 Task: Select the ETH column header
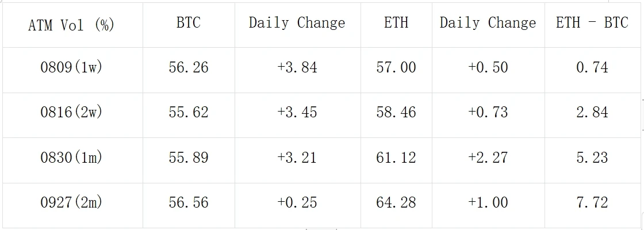[396, 23]
